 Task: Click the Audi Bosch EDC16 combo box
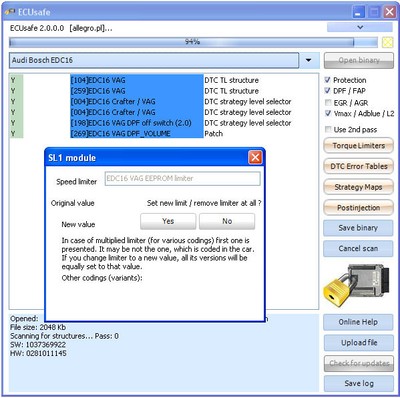[x=154, y=60]
